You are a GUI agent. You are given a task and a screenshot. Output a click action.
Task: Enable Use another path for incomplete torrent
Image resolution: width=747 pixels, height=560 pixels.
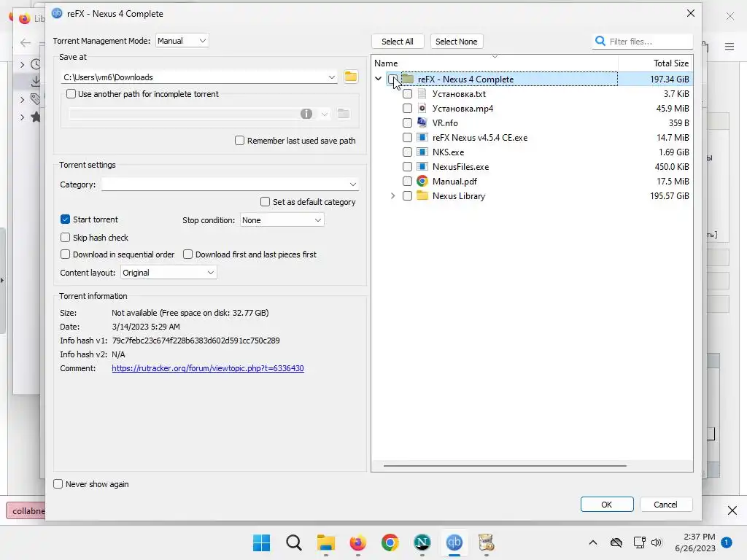[71, 94]
